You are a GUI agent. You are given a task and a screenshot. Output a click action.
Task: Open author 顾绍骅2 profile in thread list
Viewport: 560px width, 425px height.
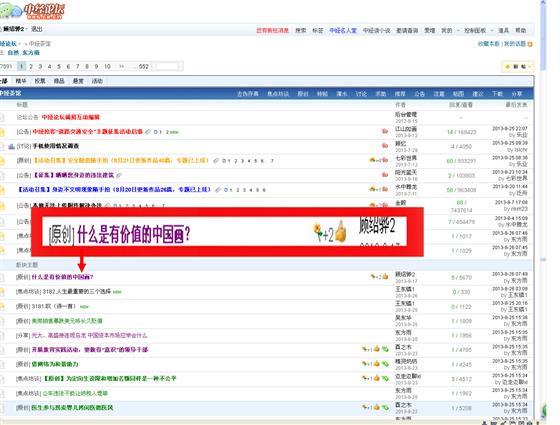click(x=405, y=274)
